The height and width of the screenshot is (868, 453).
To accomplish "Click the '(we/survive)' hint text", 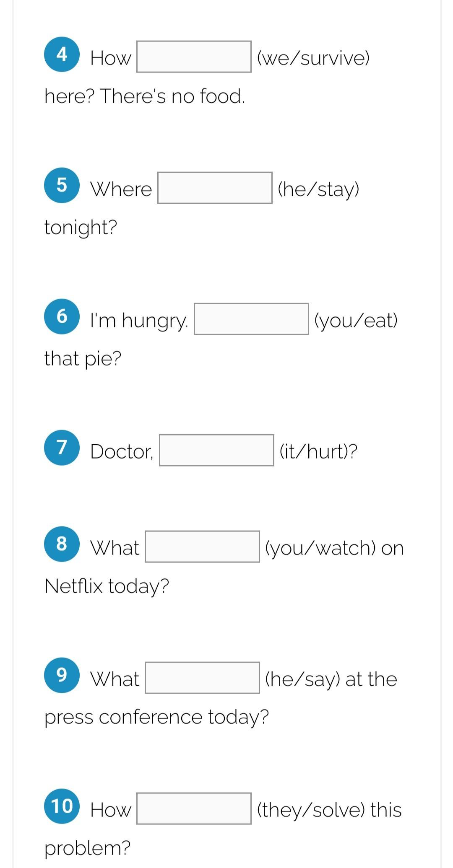I will pos(313,58).
